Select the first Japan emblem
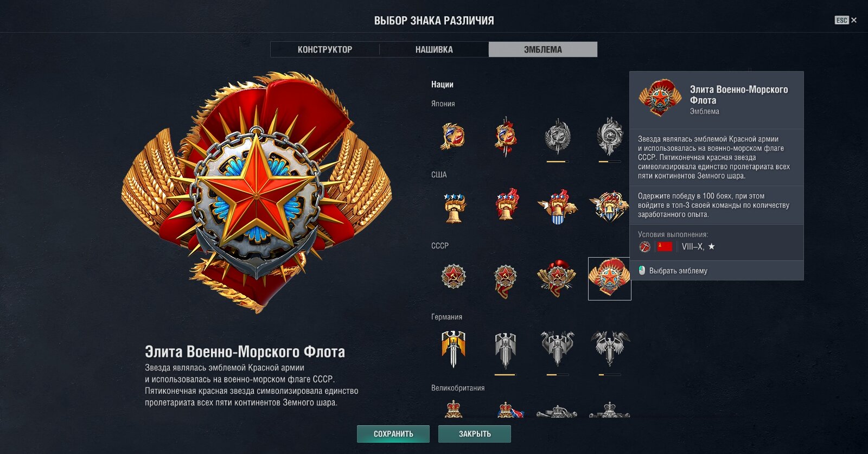Screen dimensions: 868x454 click(x=453, y=137)
